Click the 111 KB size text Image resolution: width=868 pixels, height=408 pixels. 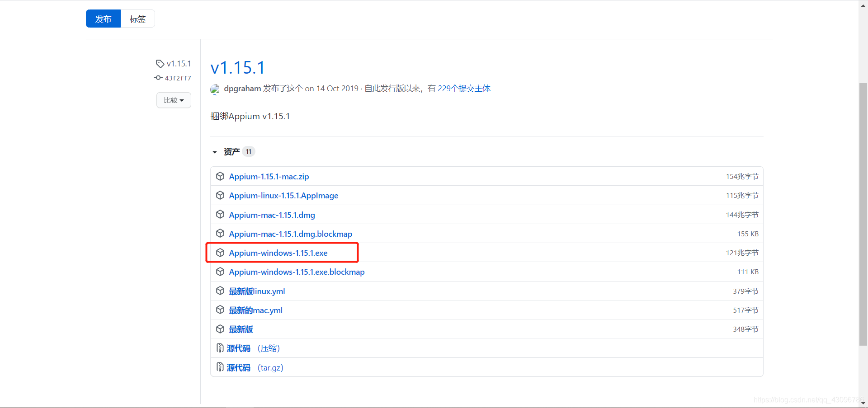point(748,272)
